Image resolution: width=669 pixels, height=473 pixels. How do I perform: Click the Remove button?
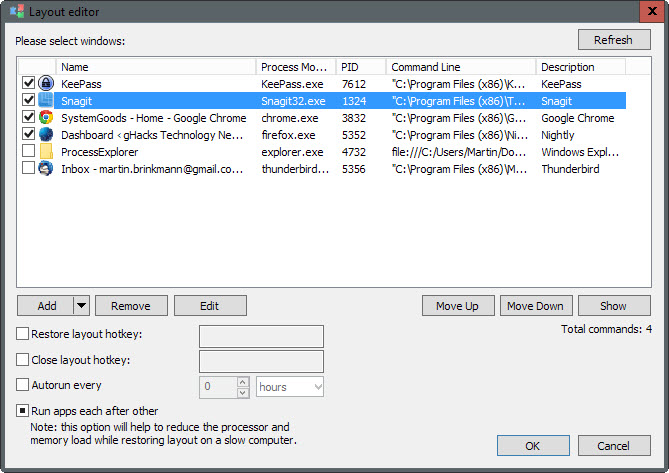131,306
